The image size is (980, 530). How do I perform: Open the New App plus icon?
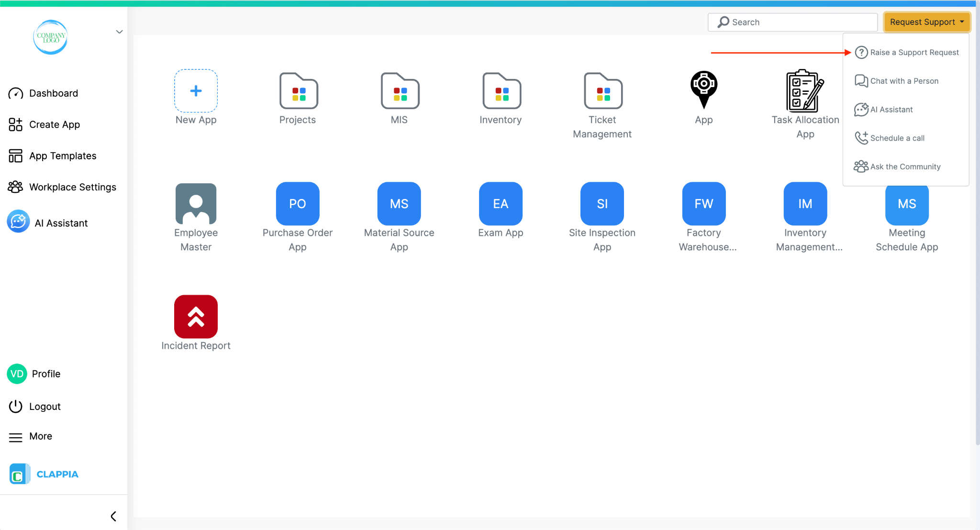pyautogui.click(x=196, y=91)
